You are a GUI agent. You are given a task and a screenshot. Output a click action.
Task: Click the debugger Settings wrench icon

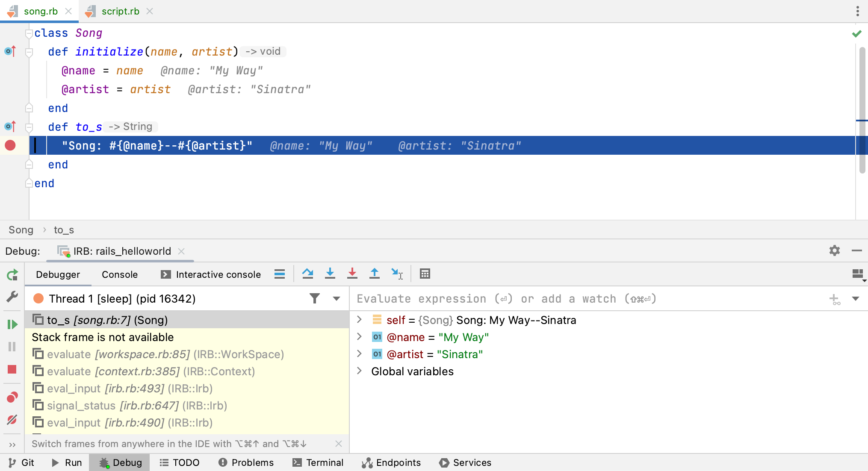coord(12,297)
